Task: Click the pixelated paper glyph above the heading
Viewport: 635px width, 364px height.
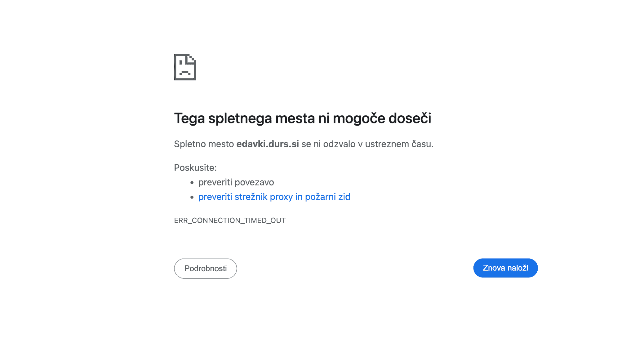Action: click(184, 68)
